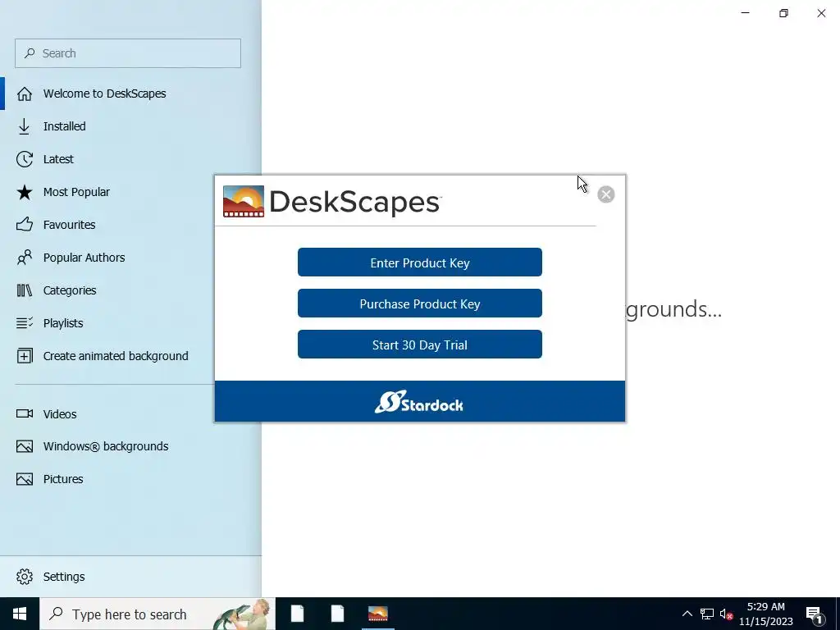
Task: Click the DeskScapes logo in the dialog
Action: pos(332,202)
